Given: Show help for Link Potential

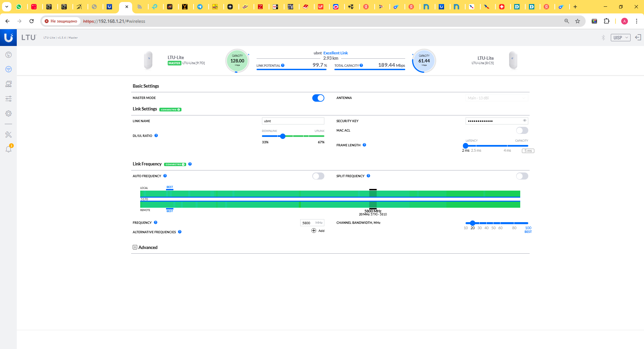Looking at the screenshot, I should coord(283,65).
